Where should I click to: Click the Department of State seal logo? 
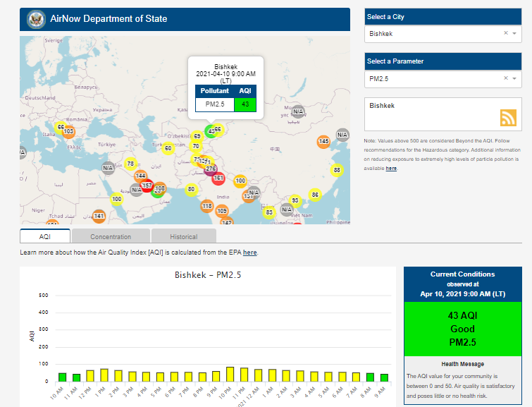point(35,19)
